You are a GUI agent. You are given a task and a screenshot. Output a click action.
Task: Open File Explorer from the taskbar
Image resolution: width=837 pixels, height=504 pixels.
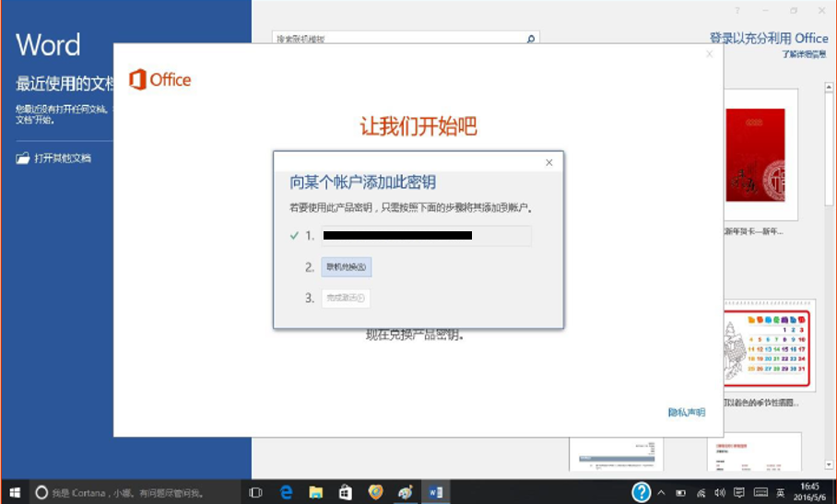[316, 492]
